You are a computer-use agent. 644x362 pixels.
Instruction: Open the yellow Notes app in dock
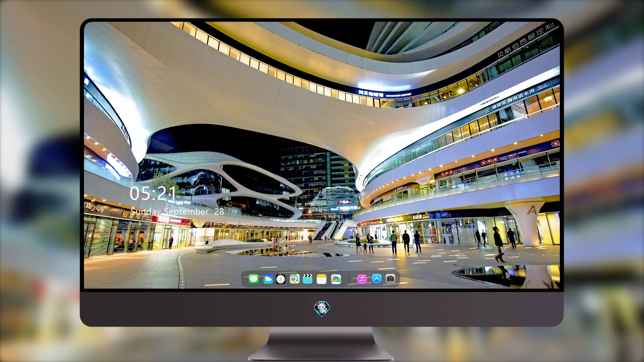click(x=321, y=279)
